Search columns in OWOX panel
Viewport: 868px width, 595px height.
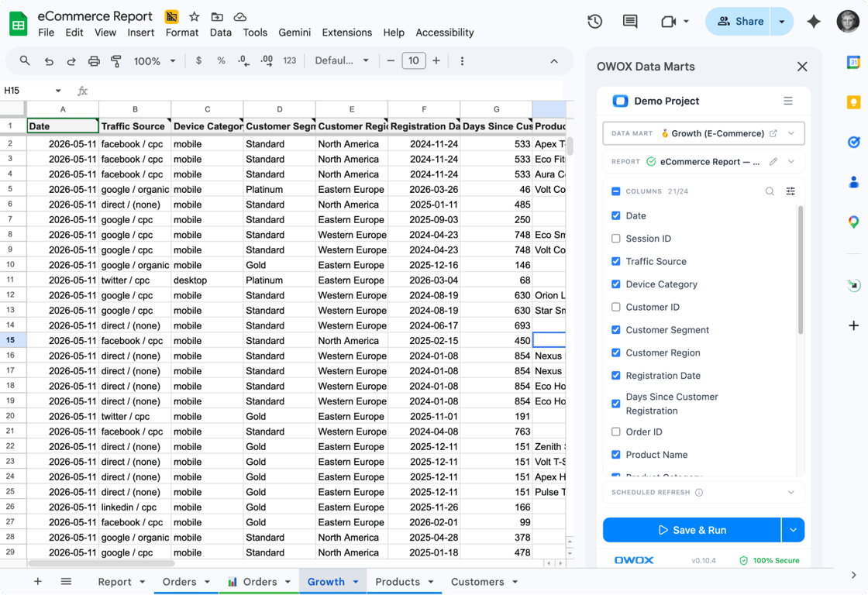pos(770,191)
